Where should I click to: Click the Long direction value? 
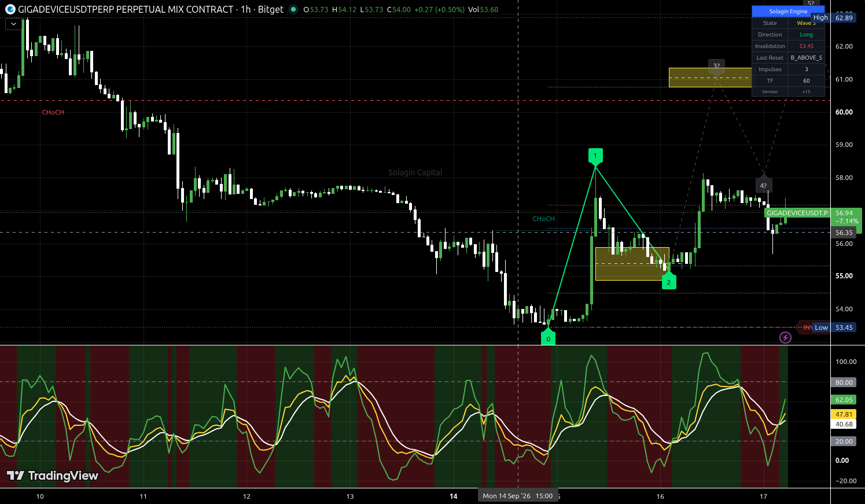(x=806, y=35)
